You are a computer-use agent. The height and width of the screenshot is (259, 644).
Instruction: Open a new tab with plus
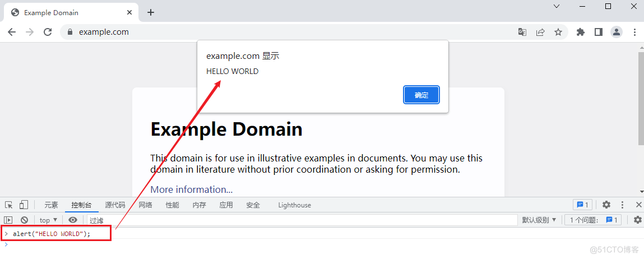click(151, 12)
